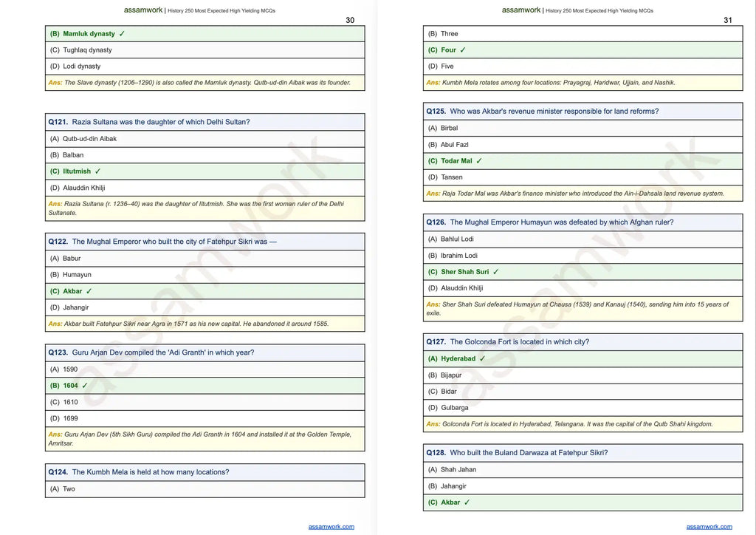Click the Kumbh Mela four locations explanation
Image resolution: width=756 pixels, height=535 pixels.
583,83
